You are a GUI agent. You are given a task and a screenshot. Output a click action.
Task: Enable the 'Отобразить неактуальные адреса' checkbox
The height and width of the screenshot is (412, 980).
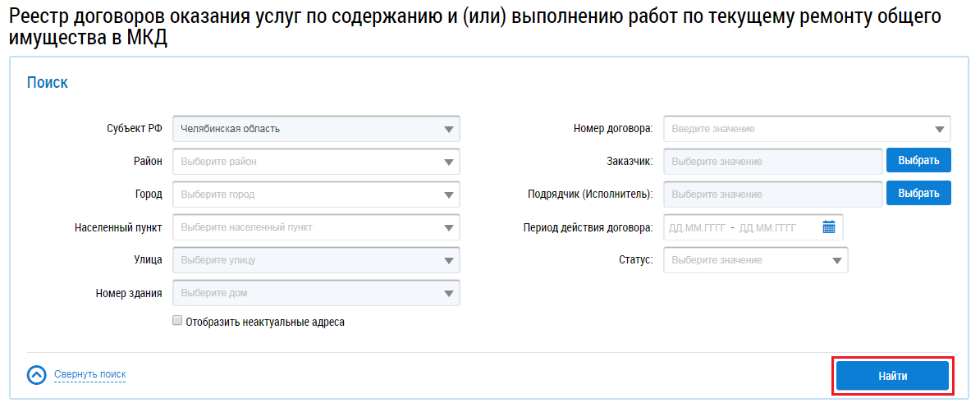tap(177, 322)
